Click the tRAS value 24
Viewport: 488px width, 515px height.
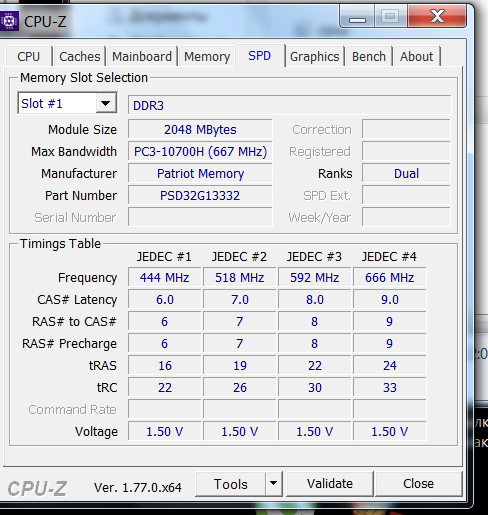pyautogui.click(x=390, y=365)
